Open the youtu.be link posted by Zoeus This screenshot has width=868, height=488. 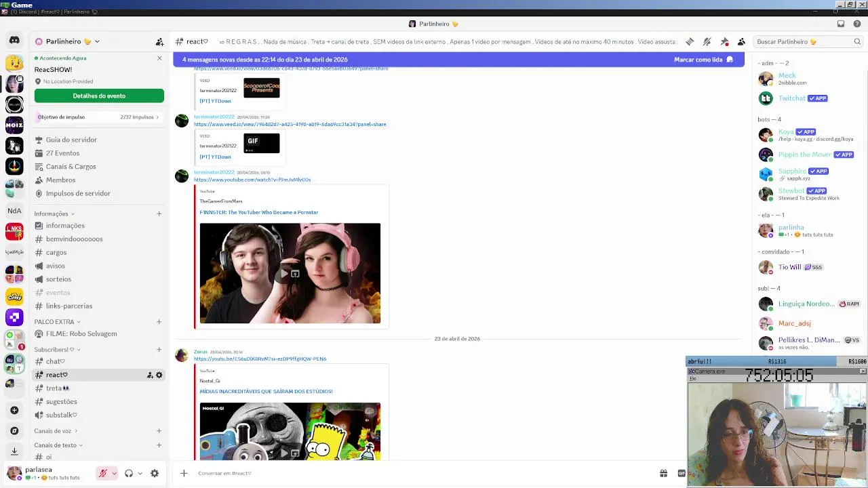tap(260, 359)
